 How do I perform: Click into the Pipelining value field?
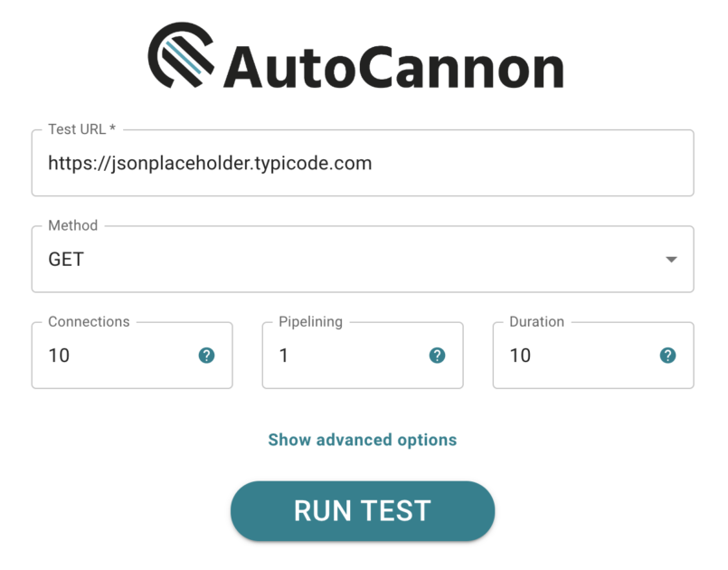pos(363,356)
